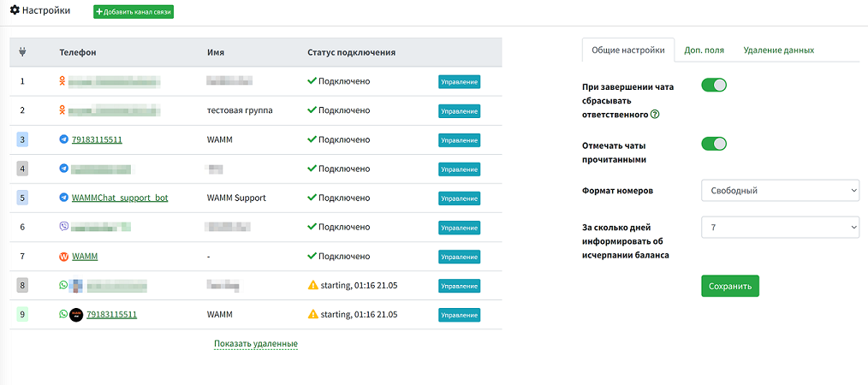Switch to the 'Доп. поля' tab
Screen dimensions: 868x385
704,50
